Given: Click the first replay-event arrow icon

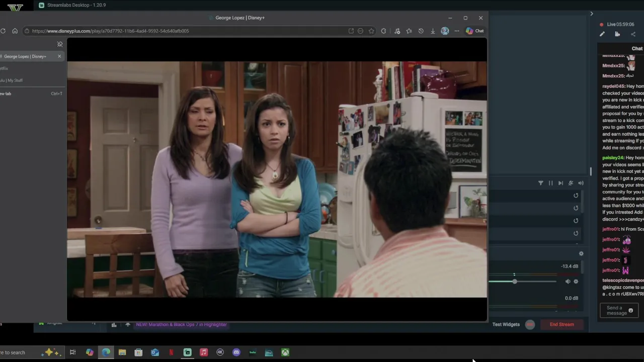Looking at the screenshot, I should [576, 196].
